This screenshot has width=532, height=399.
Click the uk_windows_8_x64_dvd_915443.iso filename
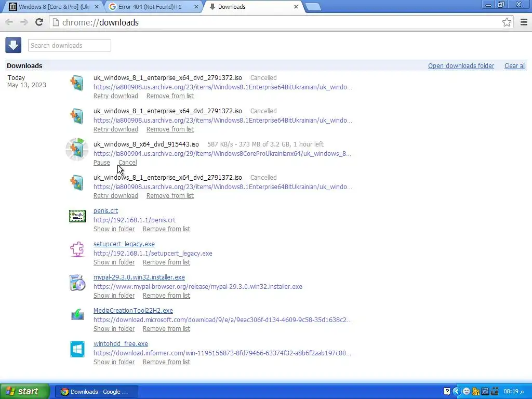pos(146,144)
